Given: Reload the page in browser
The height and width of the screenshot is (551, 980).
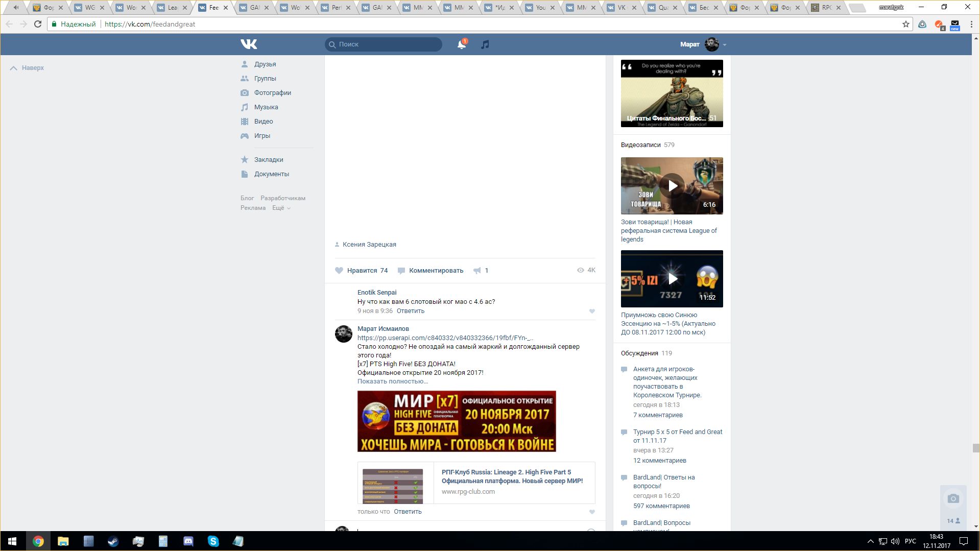Looking at the screenshot, I should tap(38, 24).
